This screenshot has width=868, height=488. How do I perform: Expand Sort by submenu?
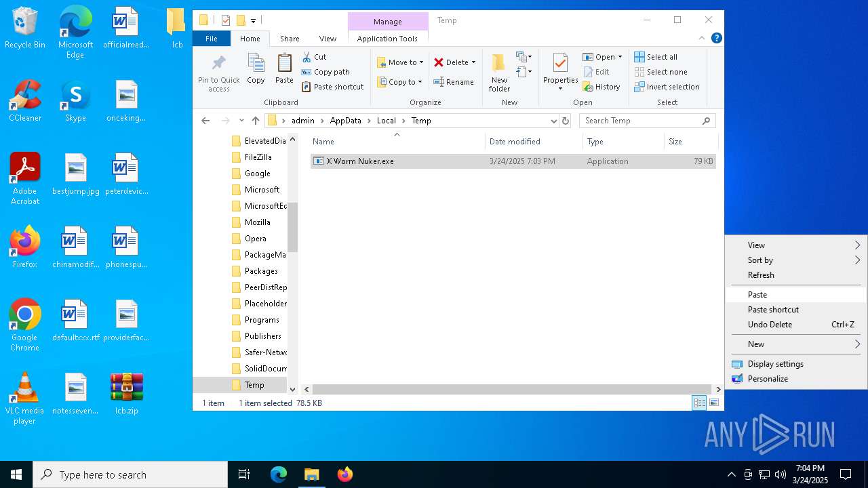pos(796,260)
